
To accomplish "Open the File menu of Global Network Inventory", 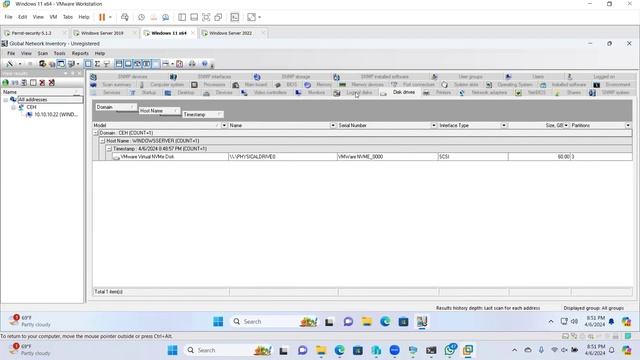I will pos(11,53).
